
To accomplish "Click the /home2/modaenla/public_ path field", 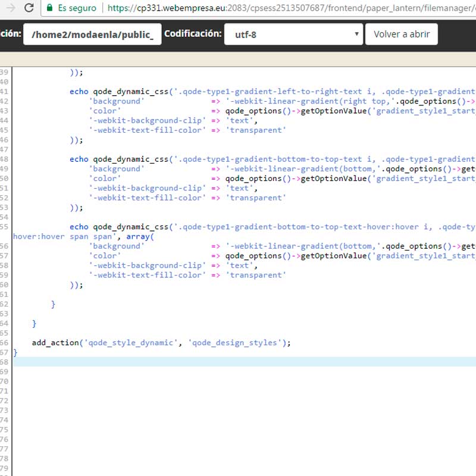I will (x=92, y=35).
